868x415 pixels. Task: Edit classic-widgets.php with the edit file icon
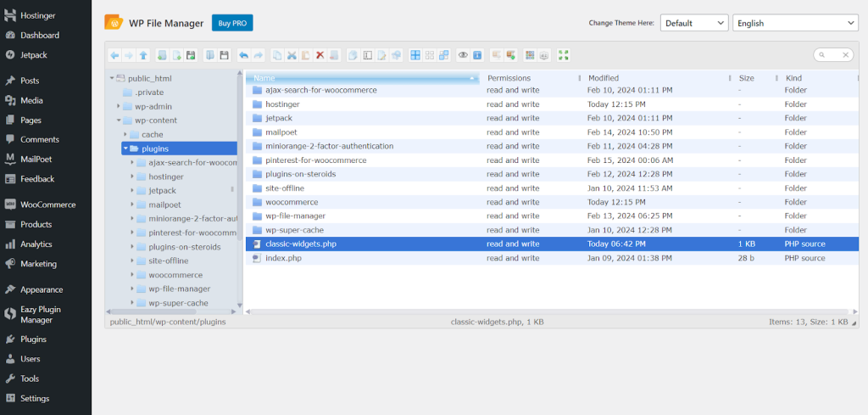382,55
